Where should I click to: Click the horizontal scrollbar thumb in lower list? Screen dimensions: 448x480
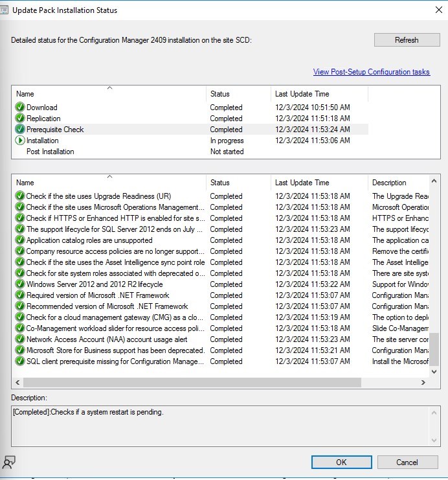click(x=192, y=382)
